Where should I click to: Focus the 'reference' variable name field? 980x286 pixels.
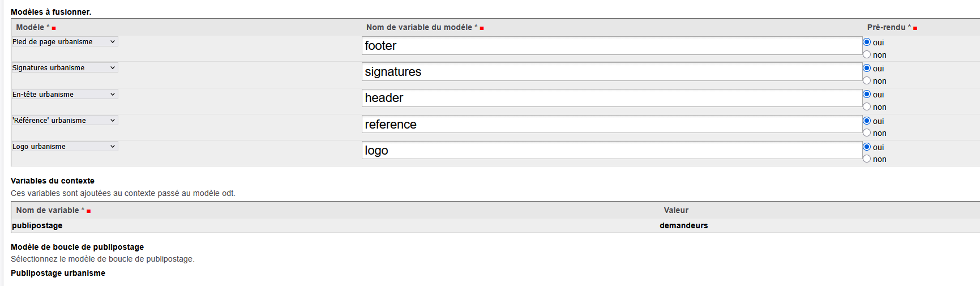click(611, 124)
